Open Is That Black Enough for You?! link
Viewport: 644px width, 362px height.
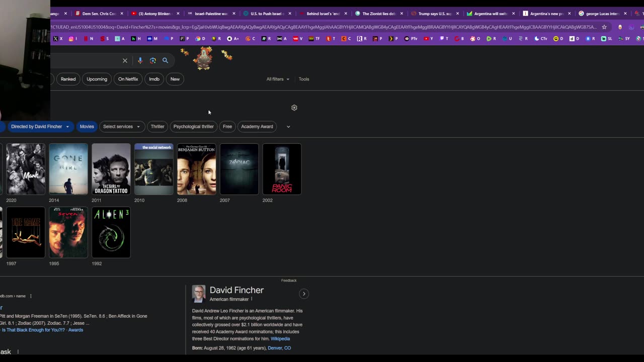(x=33, y=330)
